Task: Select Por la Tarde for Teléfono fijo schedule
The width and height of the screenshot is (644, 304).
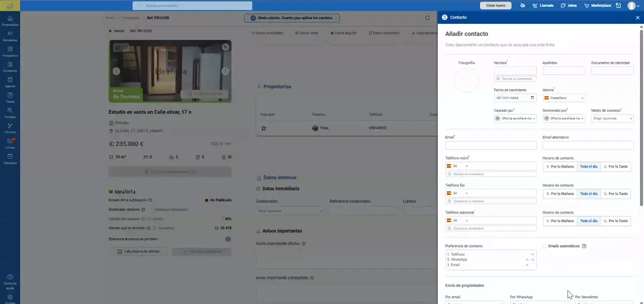Action: coord(616,194)
